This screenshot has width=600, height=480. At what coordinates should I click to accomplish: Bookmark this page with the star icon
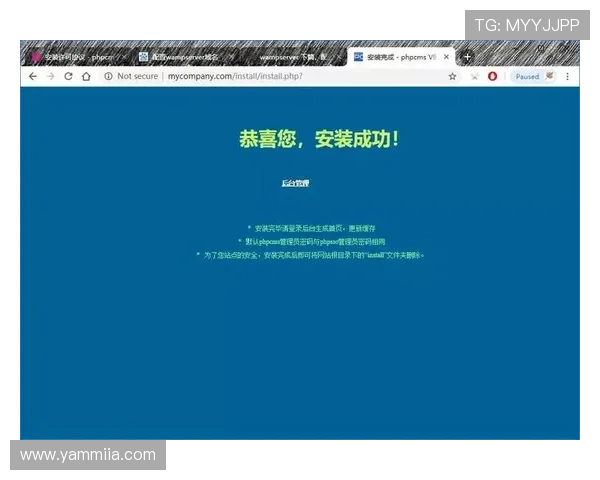(452, 76)
